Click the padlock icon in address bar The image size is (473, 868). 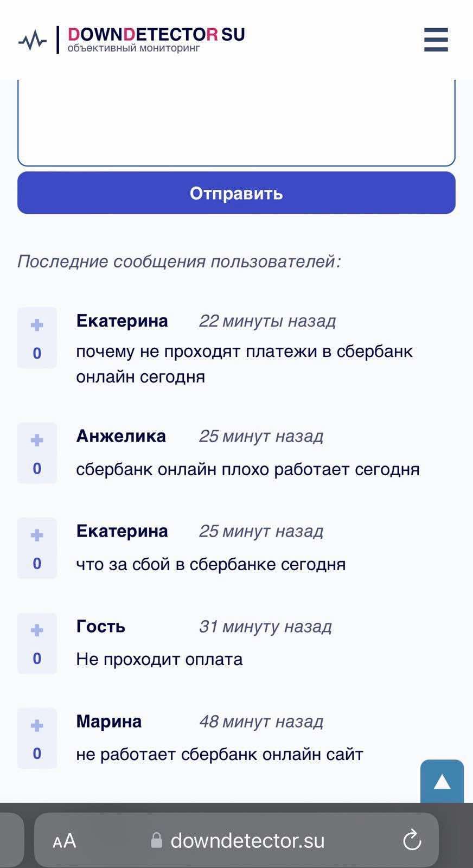click(156, 840)
